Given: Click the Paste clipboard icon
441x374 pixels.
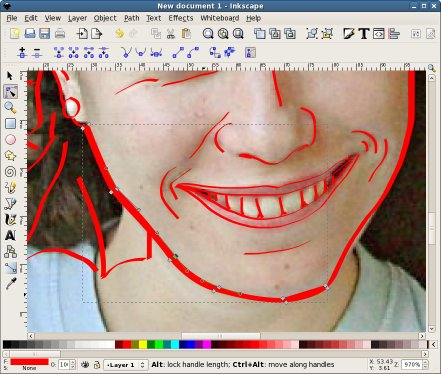Looking at the screenshot, I should point(186,34).
